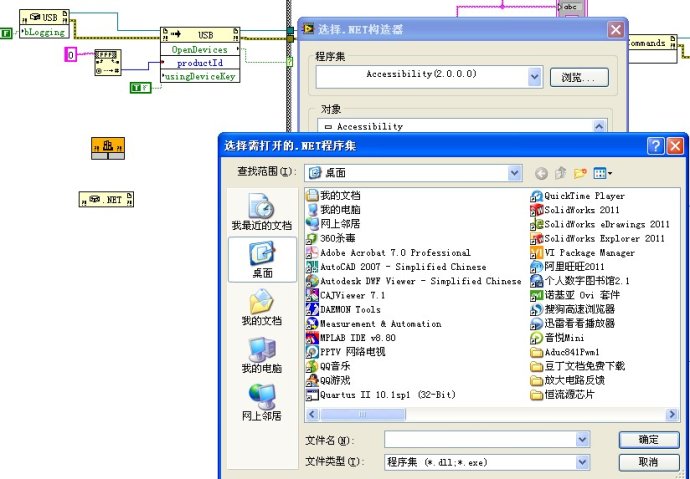Click the magenta 0 string constant
Image resolution: width=690 pixels, height=479 pixels.
[70, 55]
